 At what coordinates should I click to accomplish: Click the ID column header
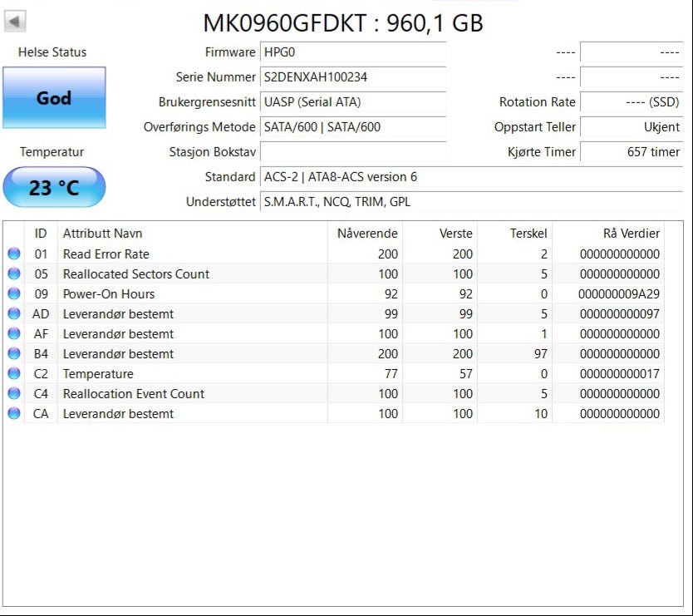coord(41,233)
